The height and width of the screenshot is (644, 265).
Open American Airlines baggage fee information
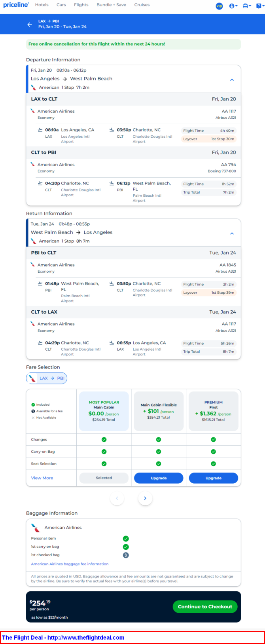[x=70, y=564]
